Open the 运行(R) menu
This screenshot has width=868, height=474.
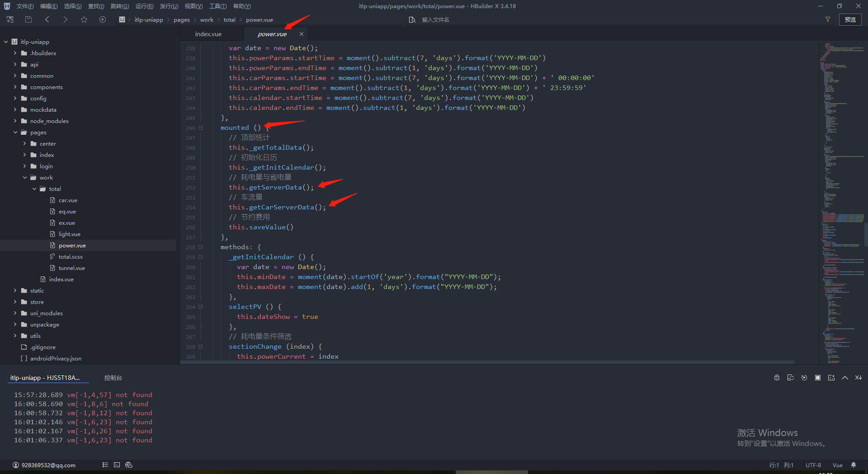(144, 6)
